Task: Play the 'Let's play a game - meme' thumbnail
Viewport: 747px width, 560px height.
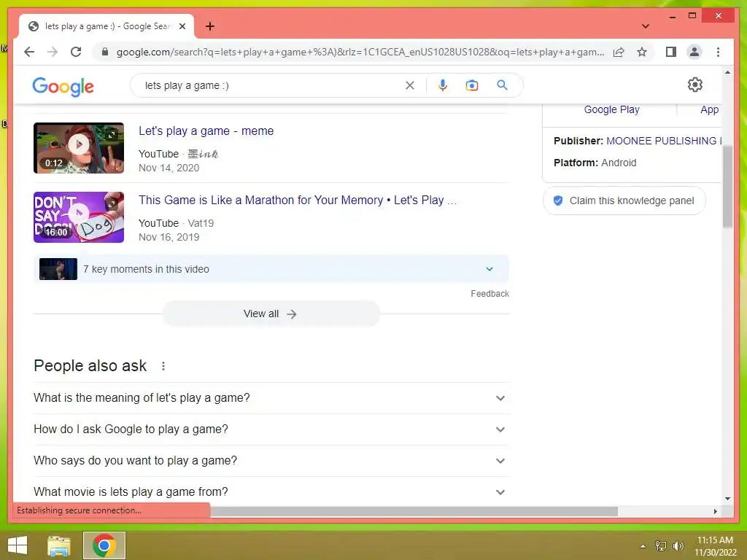Action: tap(79, 147)
